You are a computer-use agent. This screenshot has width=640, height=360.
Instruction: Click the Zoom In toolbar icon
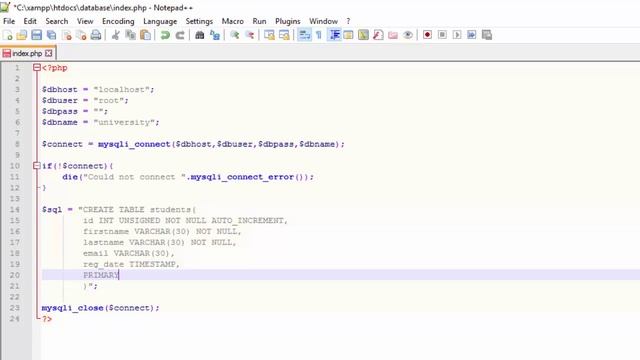(x=234, y=35)
